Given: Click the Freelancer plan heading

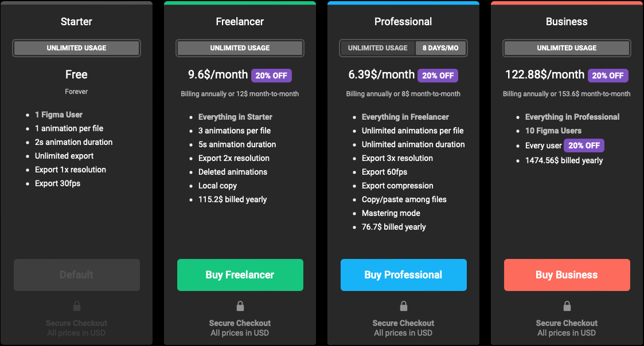Looking at the screenshot, I should (x=240, y=22).
